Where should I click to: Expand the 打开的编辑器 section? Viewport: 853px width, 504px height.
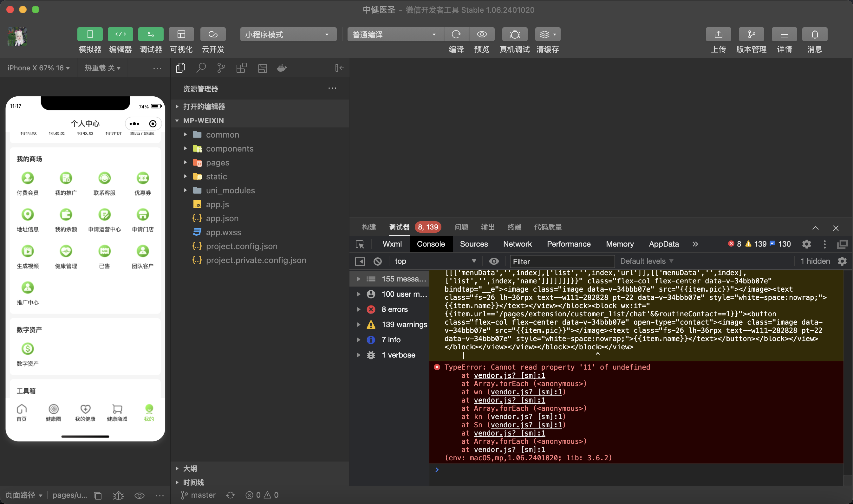click(260, 107)
